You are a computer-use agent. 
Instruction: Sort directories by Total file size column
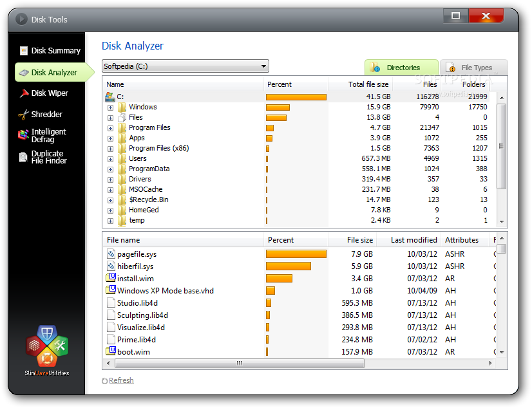click(360, 84)
